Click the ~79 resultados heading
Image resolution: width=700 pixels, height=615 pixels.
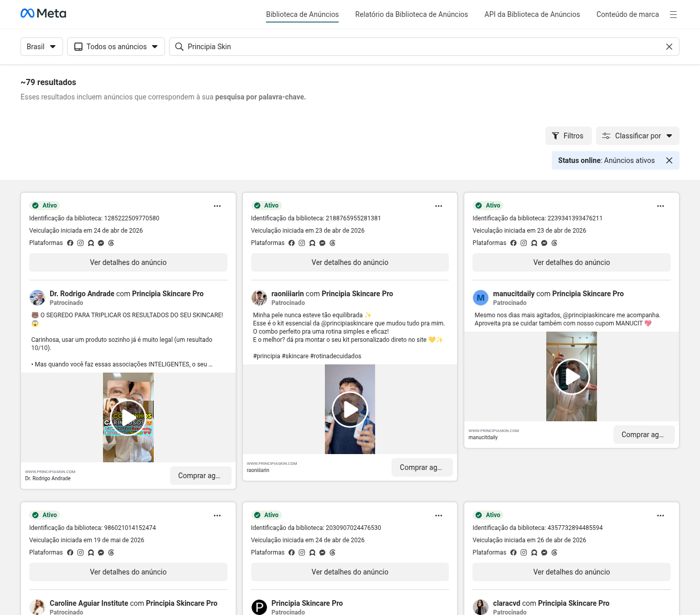48,82
